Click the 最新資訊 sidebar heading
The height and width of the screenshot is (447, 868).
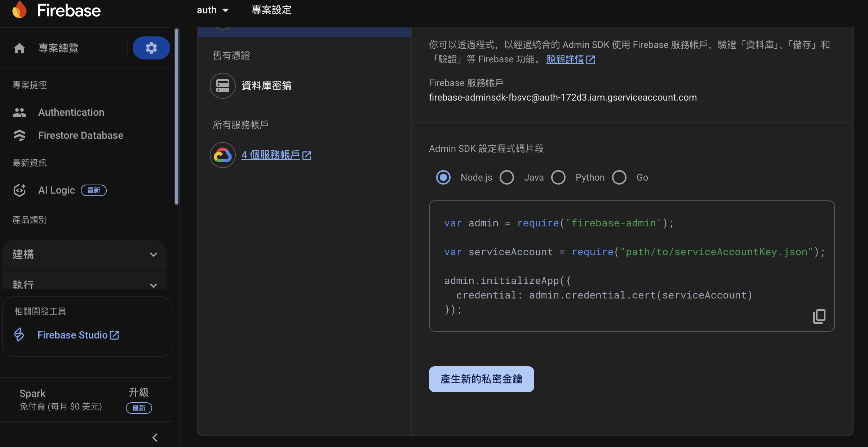coord(30,163)
